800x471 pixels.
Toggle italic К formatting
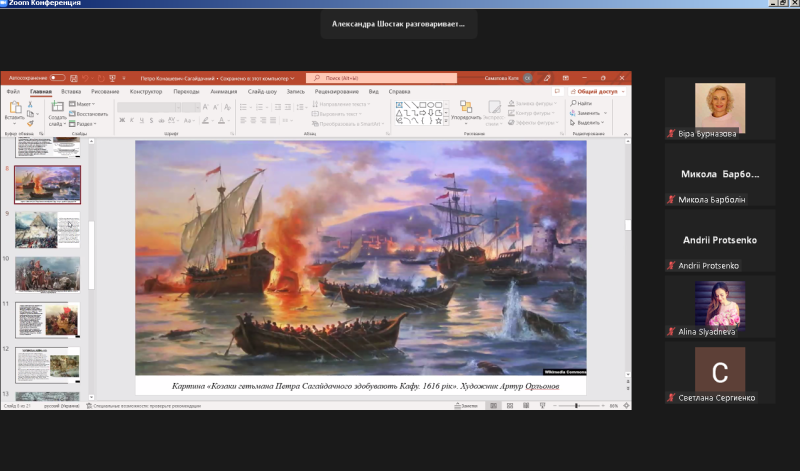(132, 120)
